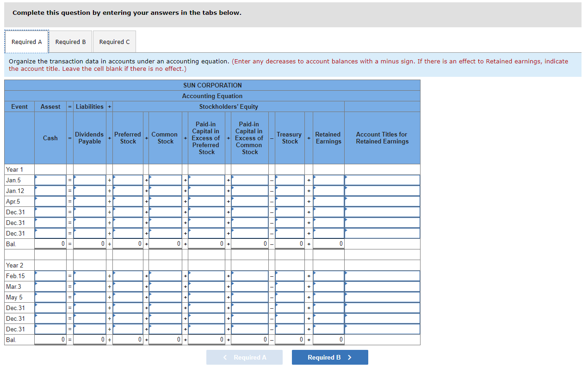Image resolution: width=588 pixels, height=367 pixels.
Task: Click the Required B navigation button
Action: (330, 357)
